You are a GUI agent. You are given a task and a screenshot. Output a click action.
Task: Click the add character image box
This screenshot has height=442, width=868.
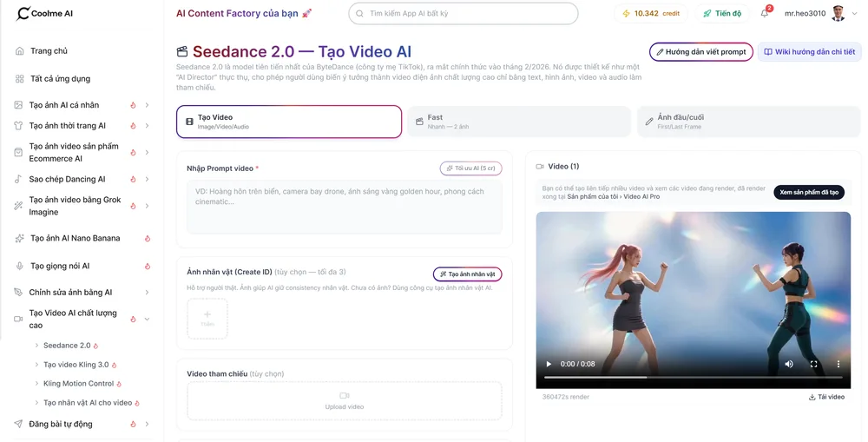pos(207,319)
